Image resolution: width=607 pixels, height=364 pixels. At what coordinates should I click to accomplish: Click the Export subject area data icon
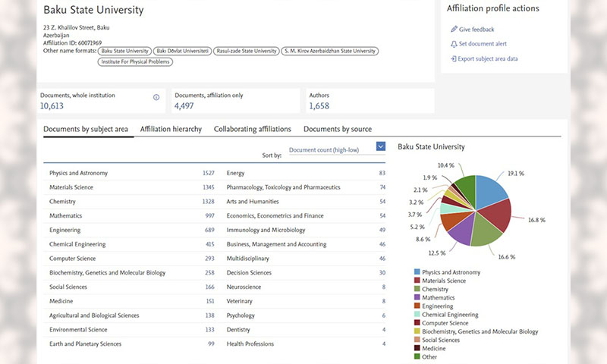pyautogui.click(x=453, y=59)
